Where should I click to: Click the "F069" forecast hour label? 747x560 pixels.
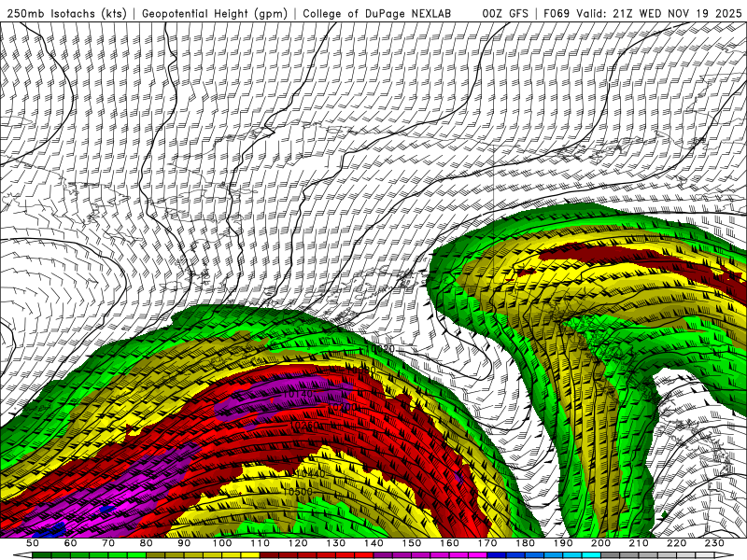557,14
